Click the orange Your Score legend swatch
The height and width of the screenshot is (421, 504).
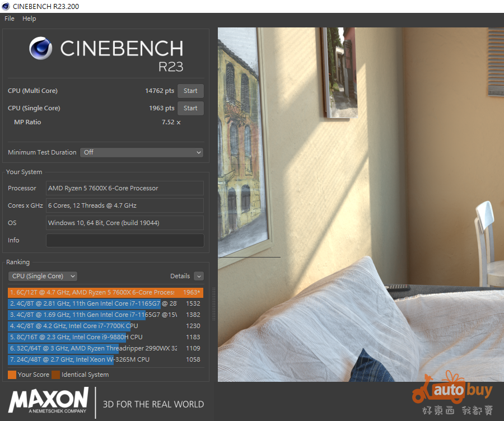(12, 375)
